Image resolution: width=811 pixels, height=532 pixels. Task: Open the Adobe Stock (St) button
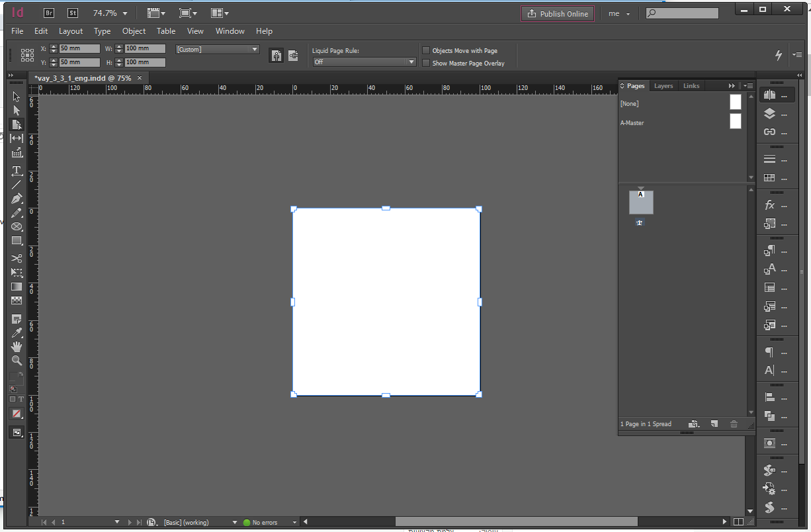73,13
